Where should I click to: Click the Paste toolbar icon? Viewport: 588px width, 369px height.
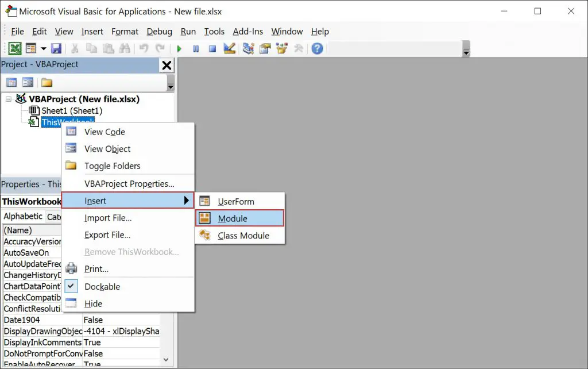pos(109,48)
